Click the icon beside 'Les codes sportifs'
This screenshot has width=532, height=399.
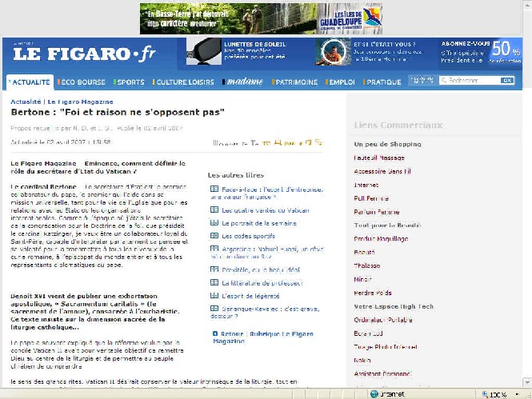[x=214, y=235]
